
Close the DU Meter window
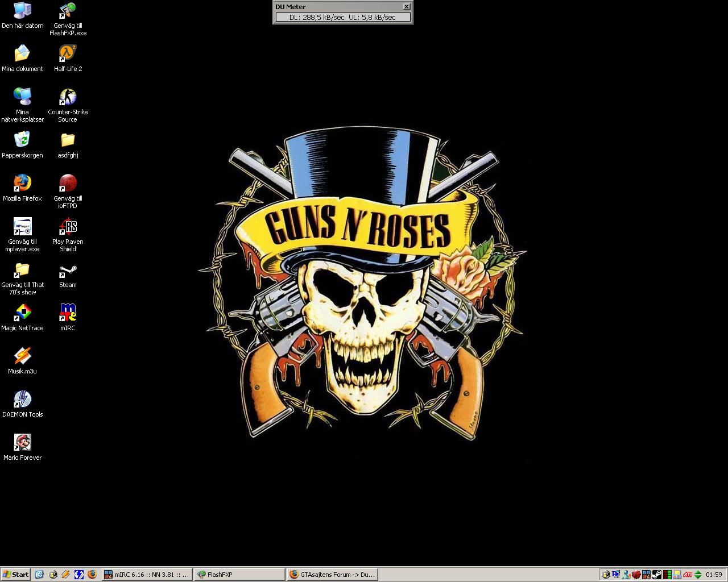[x=407, y=6]
